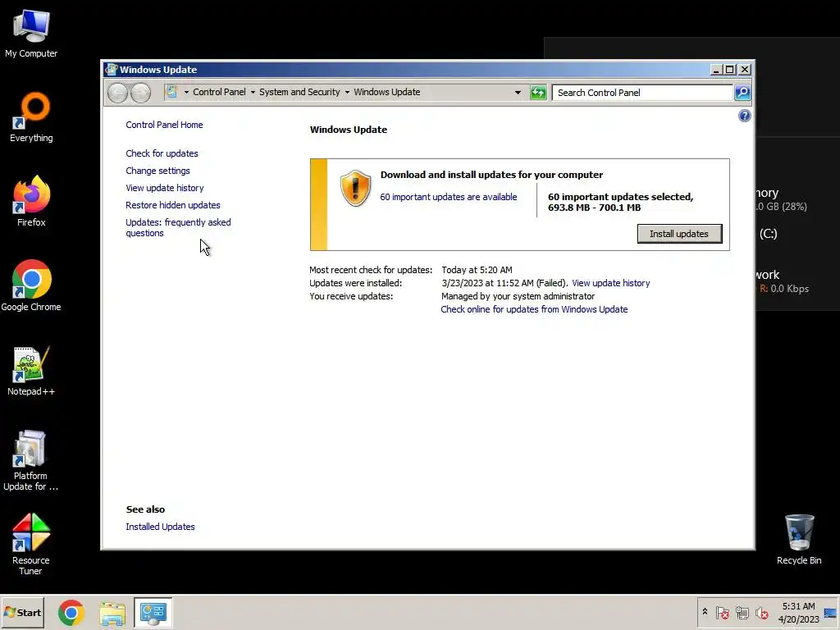Screen dimensions: 840x630
Task: Open Firefox desktop shortcut
Action: 31,202
